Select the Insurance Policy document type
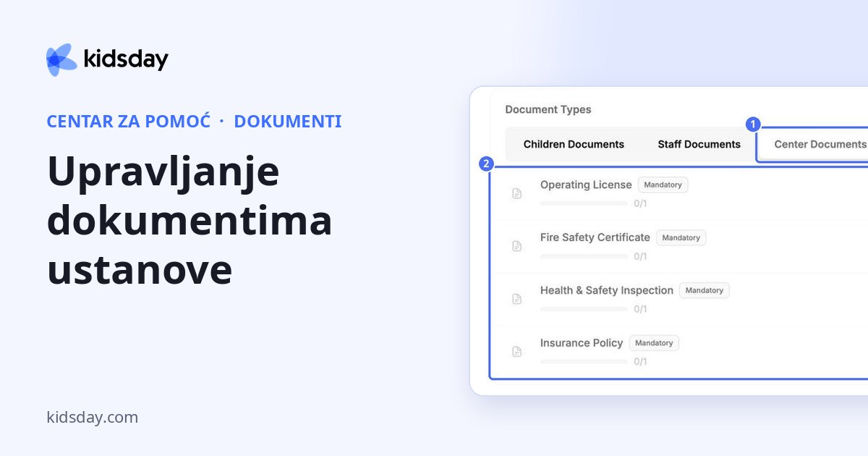The width and height of the screenshot is (868, 456). coord(680,352)
